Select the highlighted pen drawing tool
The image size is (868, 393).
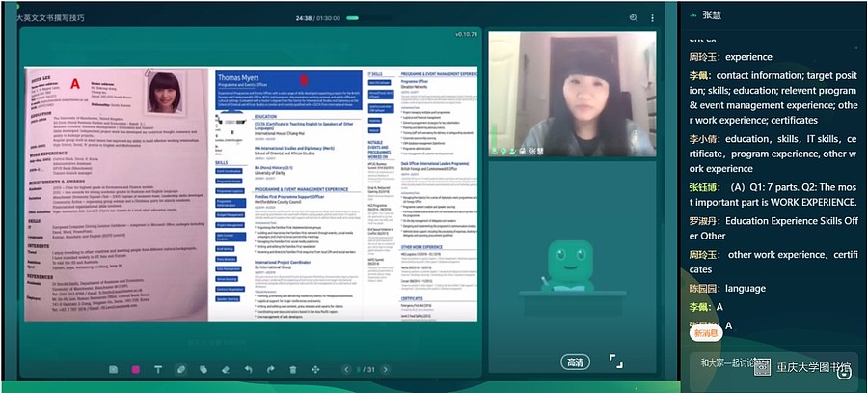point(181,369)
